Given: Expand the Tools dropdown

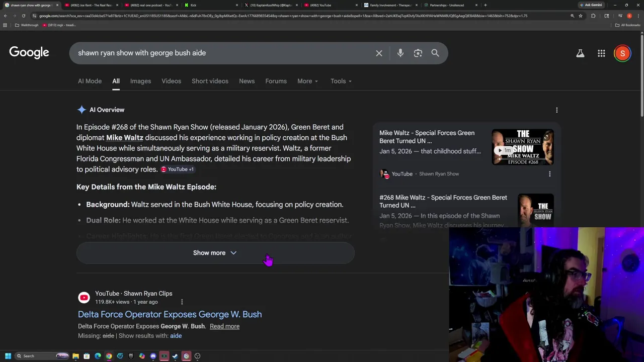Looking at the screenshot, I should pyautogui.click(x=341, y=81).
